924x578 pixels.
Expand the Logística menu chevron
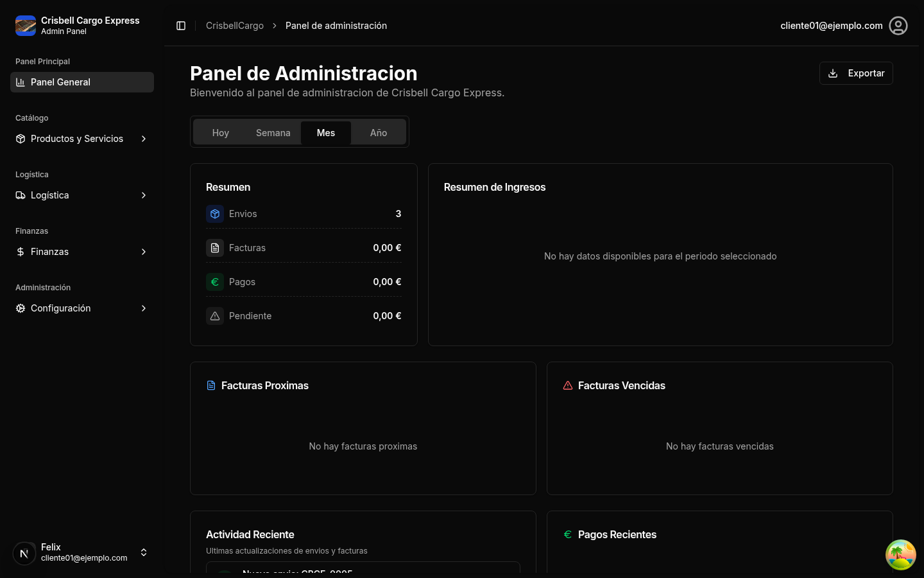pyautogui.click(x=144, y=195)
